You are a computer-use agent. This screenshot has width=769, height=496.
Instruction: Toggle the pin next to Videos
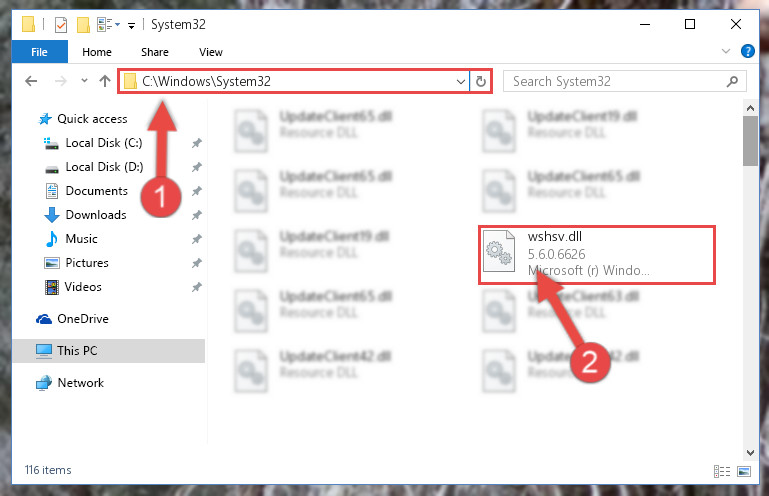[x=197, y=287]
